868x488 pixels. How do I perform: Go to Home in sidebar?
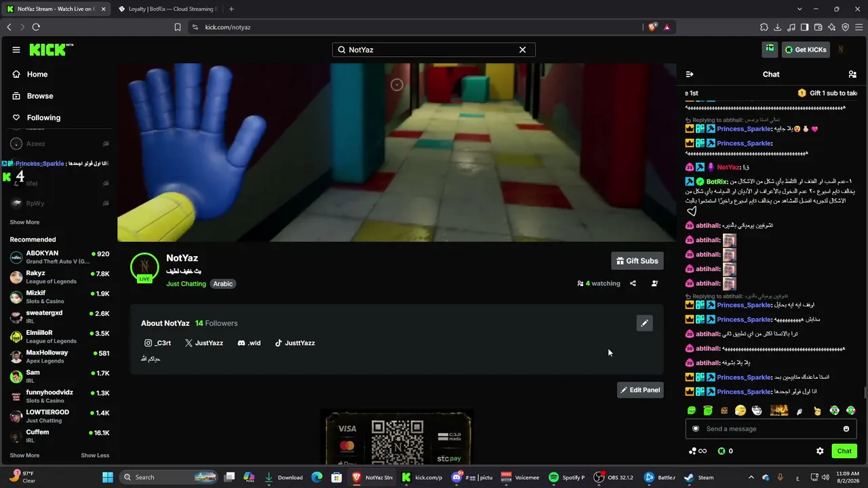(x=37, y=75)
